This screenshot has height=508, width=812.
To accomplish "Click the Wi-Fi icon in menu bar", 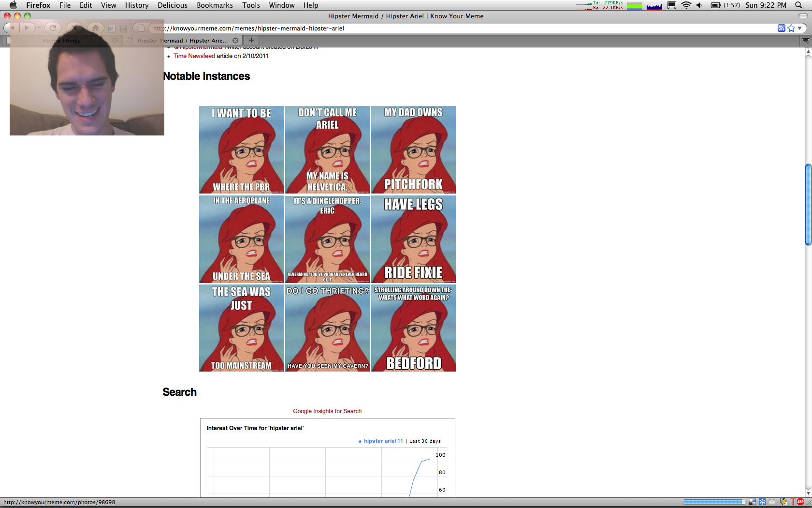I will [686, 5].
